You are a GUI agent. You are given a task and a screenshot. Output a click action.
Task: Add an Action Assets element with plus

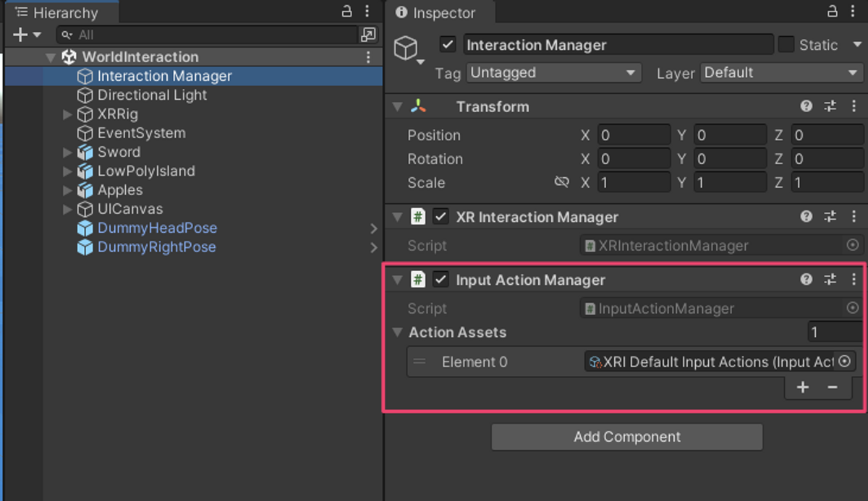(802, 387)
